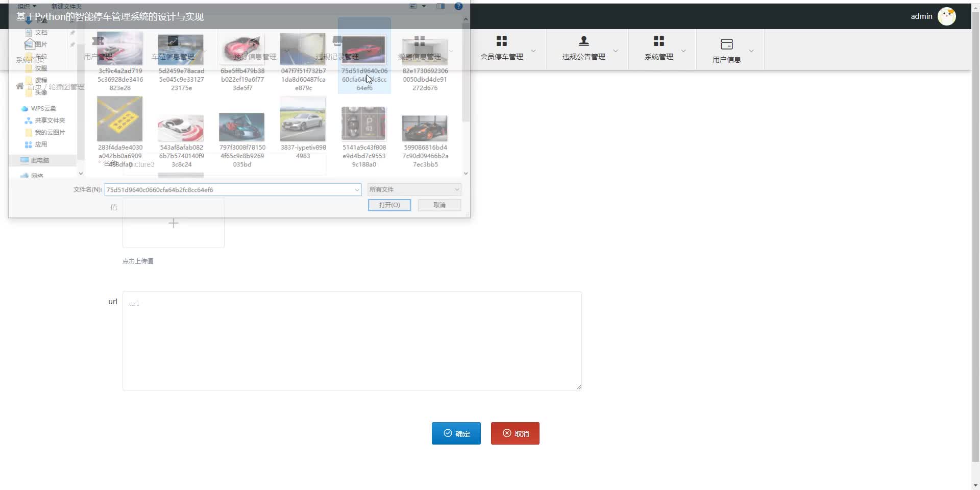Click the 违规公告管理 stamp icon
The image size is (980, 490).
[584, 41]
